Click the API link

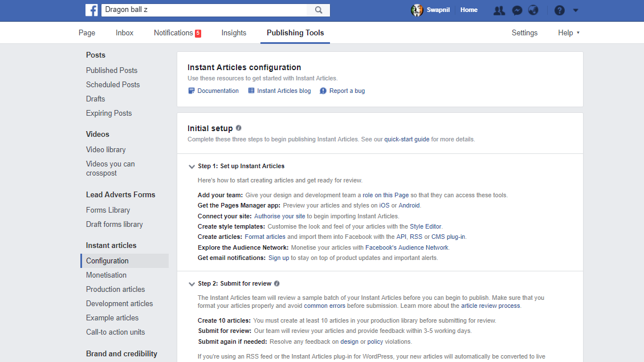click(x=401, y=237)
